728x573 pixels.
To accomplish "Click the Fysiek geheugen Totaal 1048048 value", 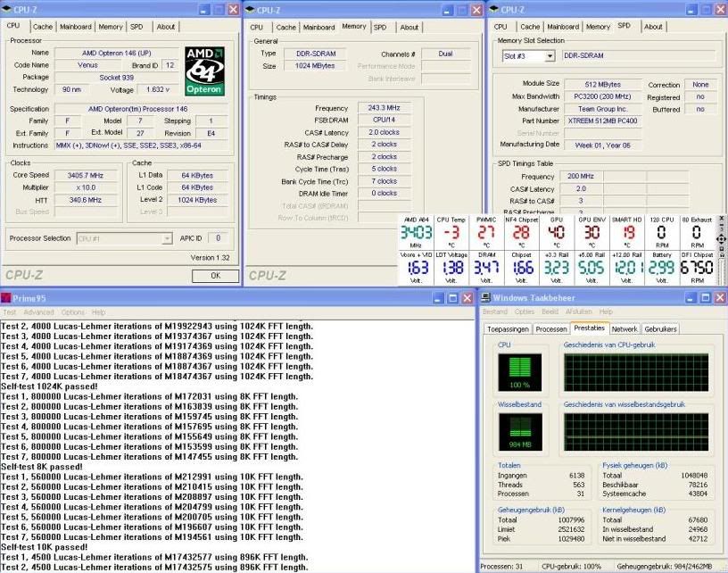I will pos(695,476).
